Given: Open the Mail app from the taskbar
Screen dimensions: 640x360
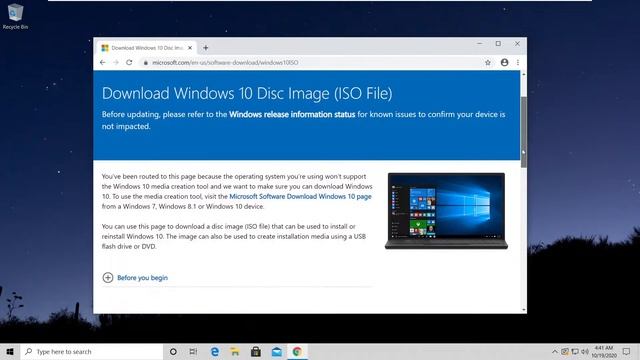Looking at the screenshot, I should [277, 351].
